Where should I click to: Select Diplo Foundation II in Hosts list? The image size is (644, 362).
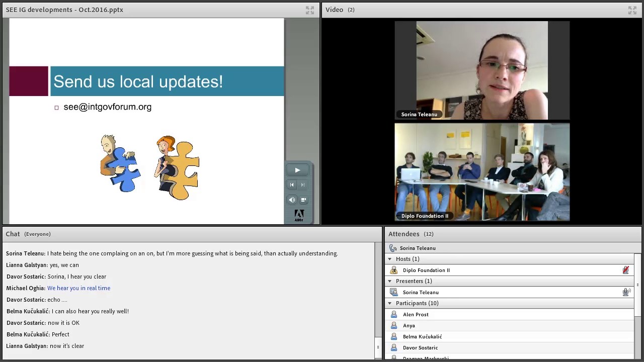[x=510, y=270]
